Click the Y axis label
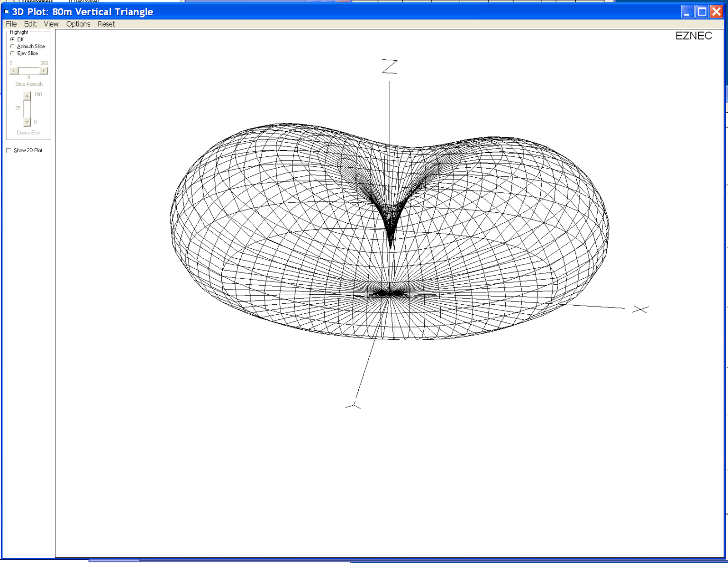The height and width of the screenshot is (563, 728). (353, 405)
